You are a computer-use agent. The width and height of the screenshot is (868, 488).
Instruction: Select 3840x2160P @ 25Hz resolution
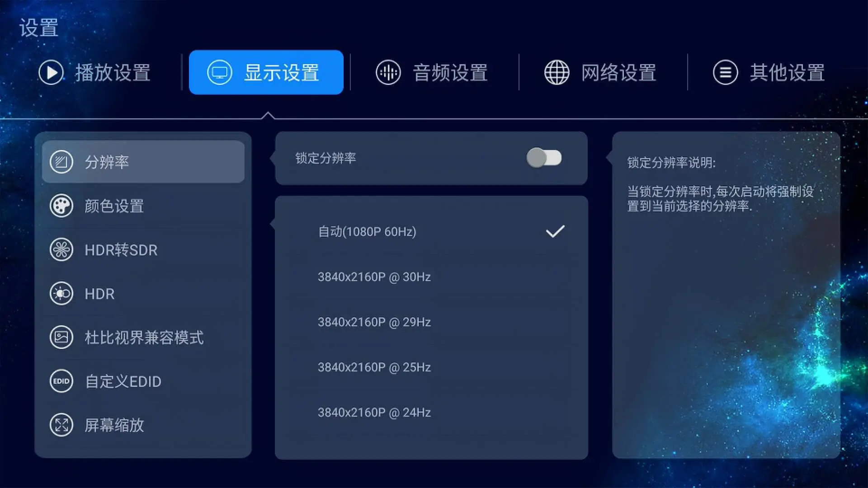[x=374, y=367]
